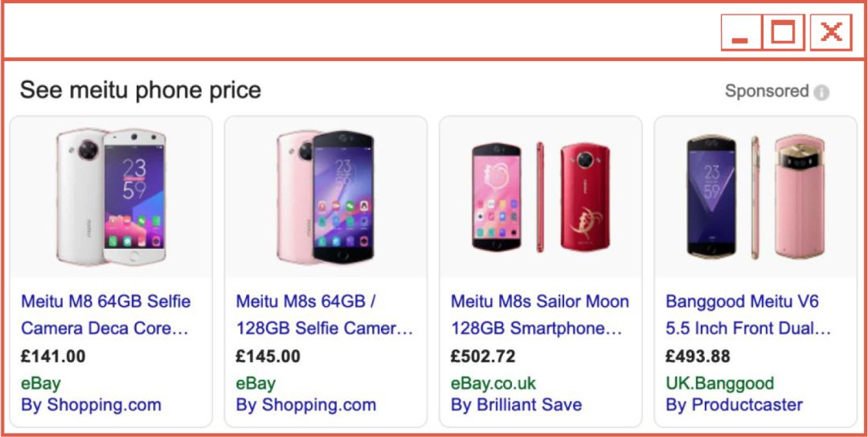Open Meitu M8s Sailor Moon listing title
868x437 pixels.
pyautogui.click(x=539, y=315)
